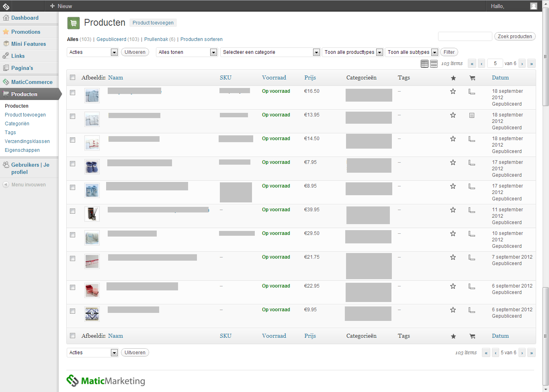
Task: Switch to excerpt view mode icon
Action: point(434,63)
